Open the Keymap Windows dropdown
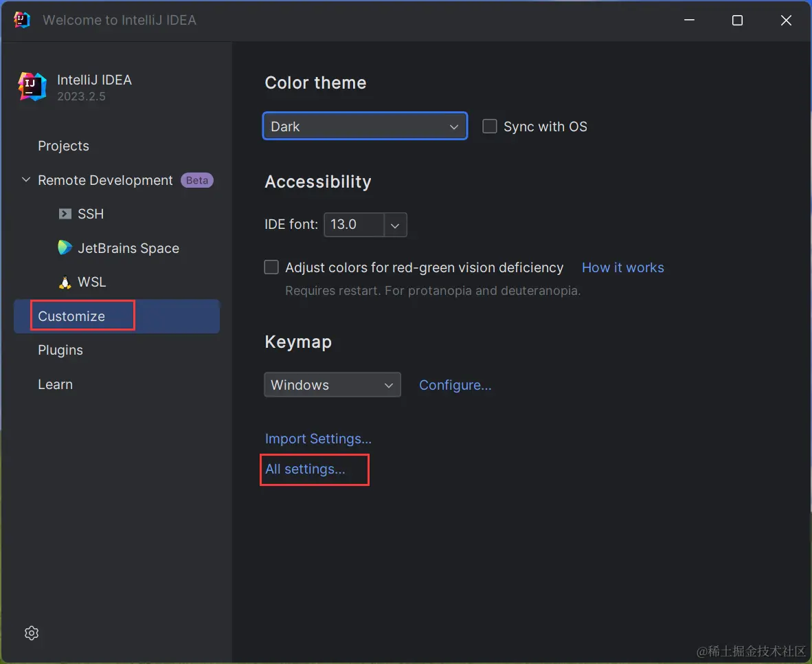 click(x=332, y=385)
